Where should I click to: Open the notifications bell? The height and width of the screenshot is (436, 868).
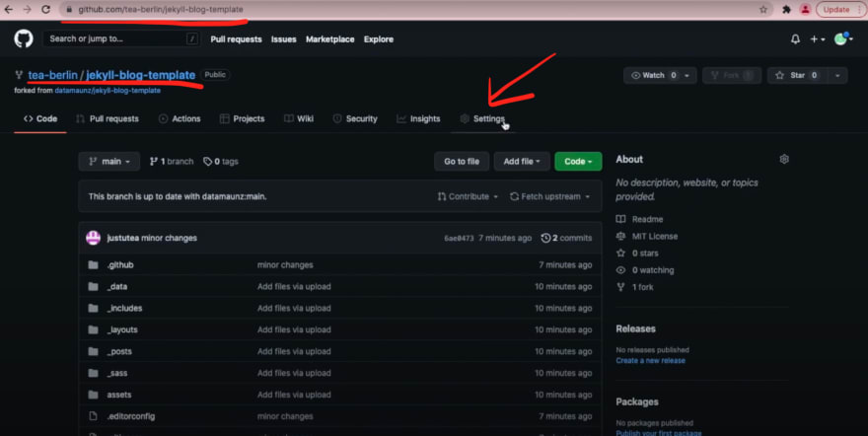pos(795,39)
